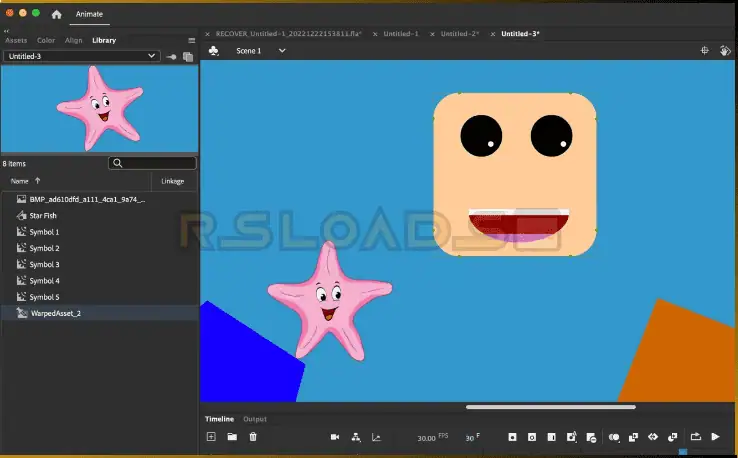Open new library panel icon

pyautogui.click(x=188, y=57)
